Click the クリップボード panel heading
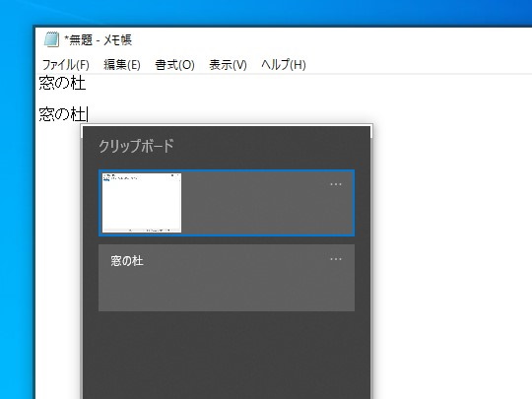The height and width of the screenshot is (399, 532). (x=136, y=146)
